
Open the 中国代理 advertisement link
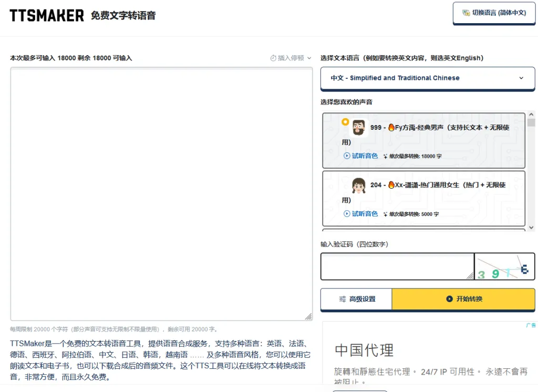point(364,350)
